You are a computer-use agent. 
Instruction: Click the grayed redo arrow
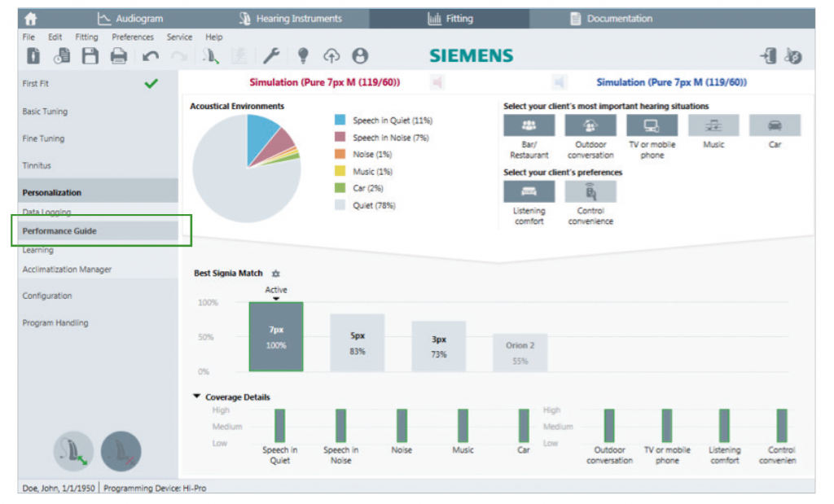(179, 56)
